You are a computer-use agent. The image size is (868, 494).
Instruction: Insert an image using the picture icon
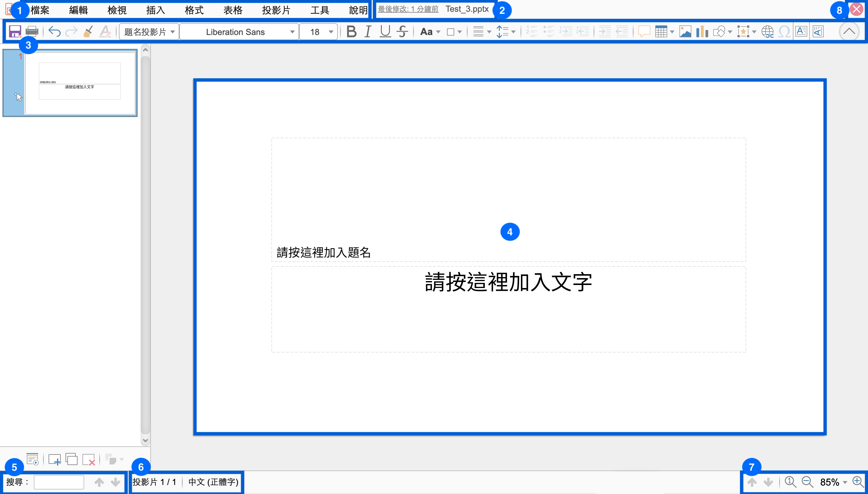click(685, 32)
